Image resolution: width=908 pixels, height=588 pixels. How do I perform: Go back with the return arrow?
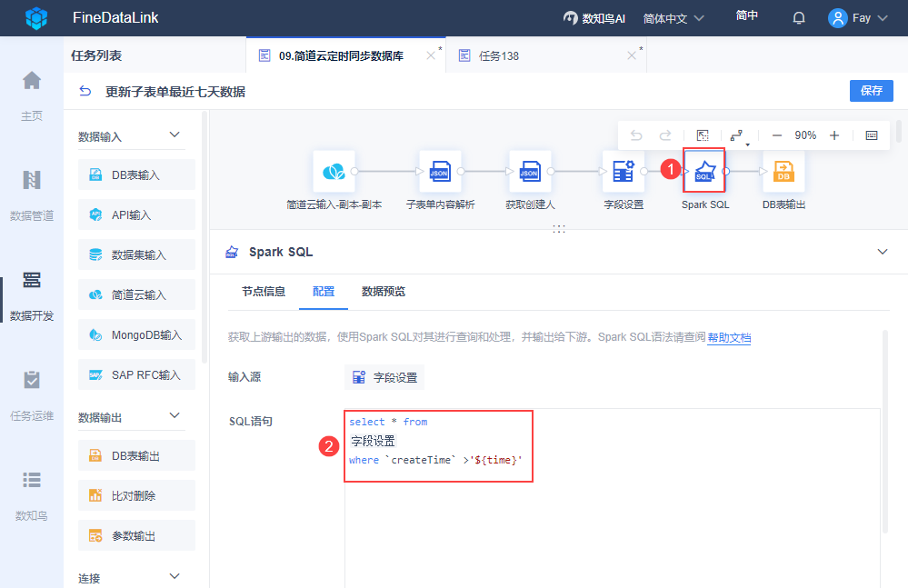coord(85,91)
